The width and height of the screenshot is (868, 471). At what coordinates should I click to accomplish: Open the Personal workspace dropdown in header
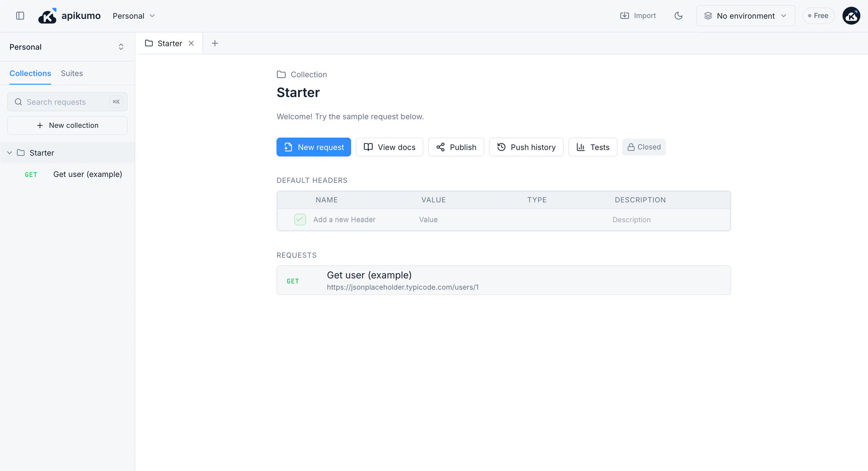click(x=134, y=16)
